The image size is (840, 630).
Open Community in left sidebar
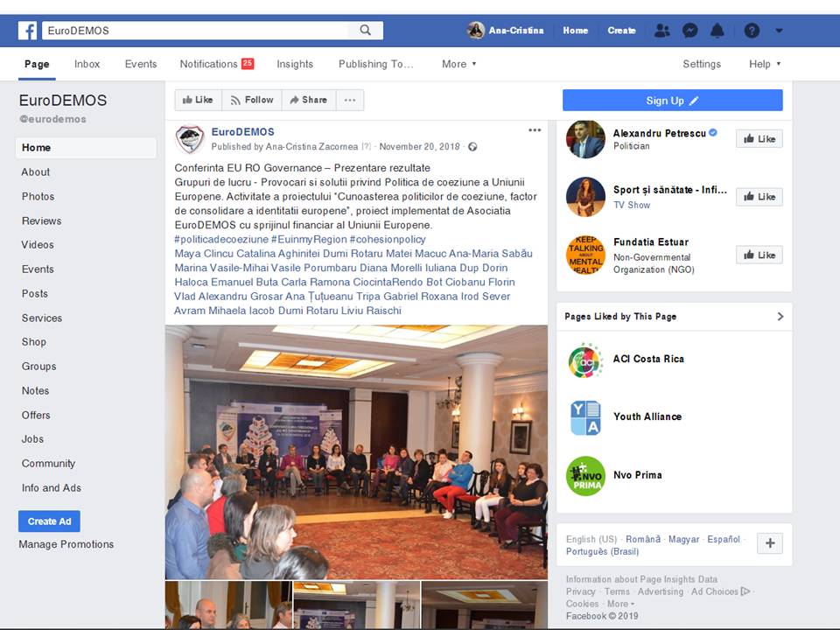tap(48, 464)
